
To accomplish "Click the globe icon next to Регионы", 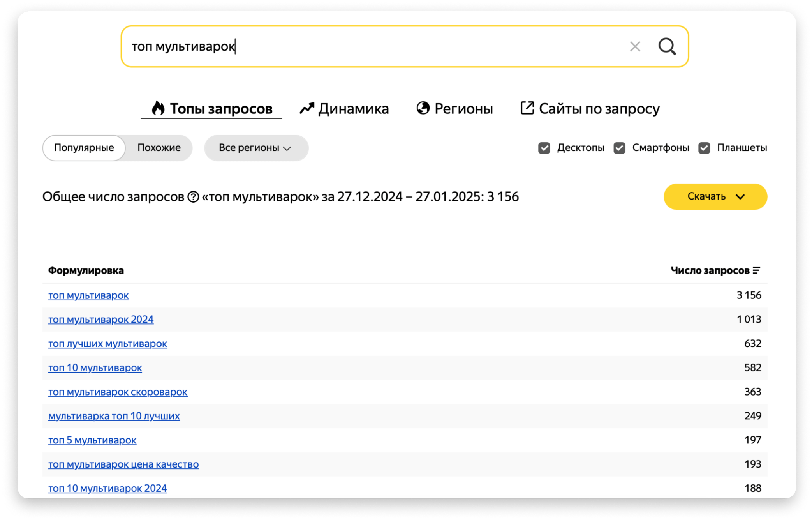I will [423, 108].
